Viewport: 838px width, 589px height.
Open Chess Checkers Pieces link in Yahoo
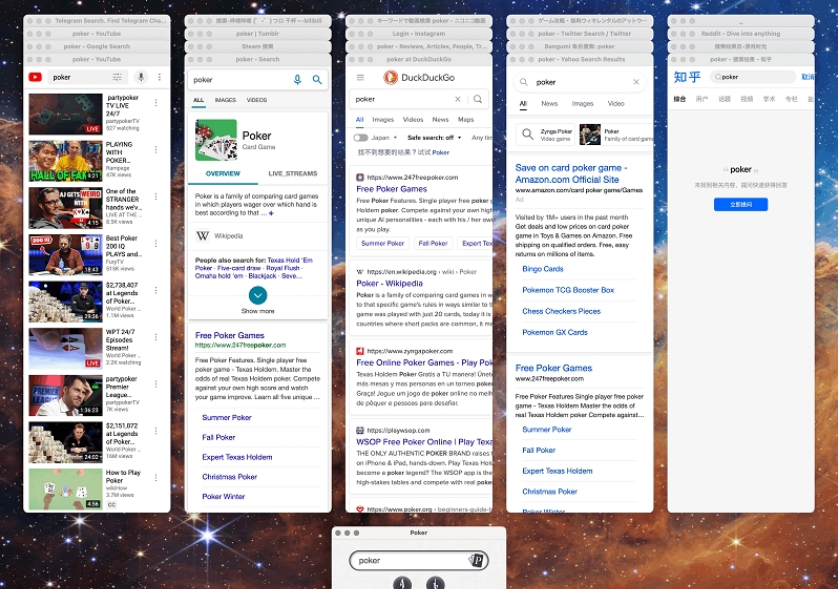pyautogui.click(x=561, y=311)
